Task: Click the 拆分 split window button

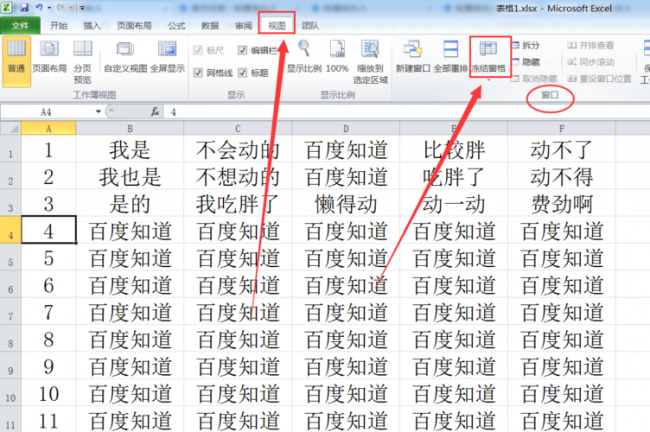Action: click(x=526, y=45)
